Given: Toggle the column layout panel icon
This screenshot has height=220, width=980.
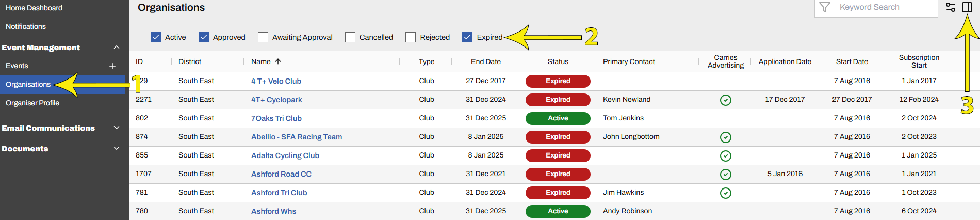Looking at the screenshot, I should tap(967, 7).
